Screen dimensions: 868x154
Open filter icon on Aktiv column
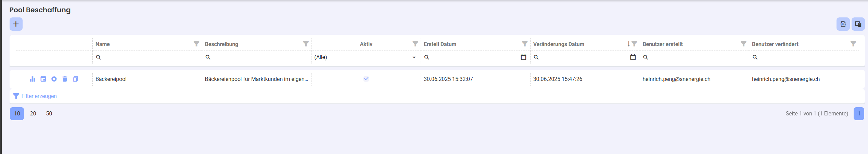(415, 44)
